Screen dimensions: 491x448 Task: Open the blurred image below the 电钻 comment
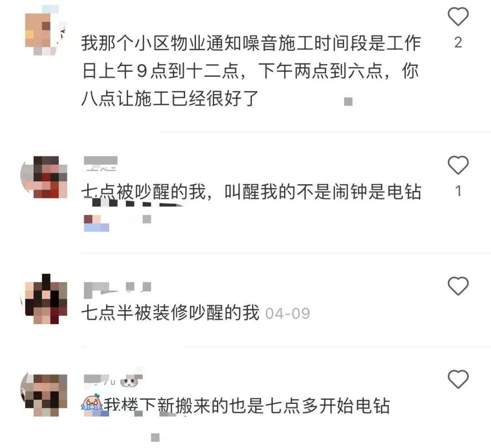[96, 223]
